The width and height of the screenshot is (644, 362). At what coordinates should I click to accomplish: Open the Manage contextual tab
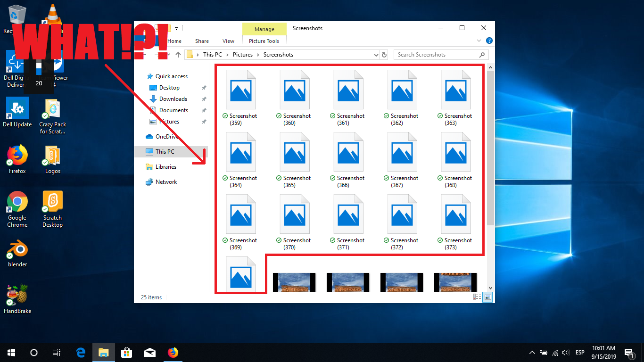[264, 29]
